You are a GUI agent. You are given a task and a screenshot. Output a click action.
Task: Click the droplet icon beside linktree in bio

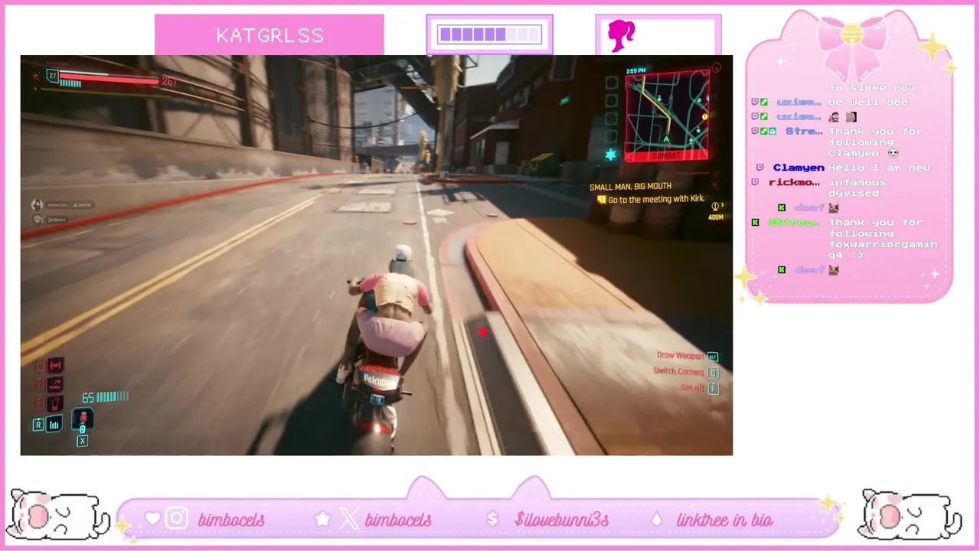point(656,520)
